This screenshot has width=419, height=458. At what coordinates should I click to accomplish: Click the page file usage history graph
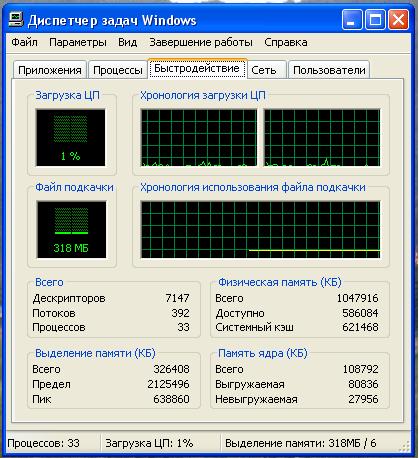tap(260, 229)
